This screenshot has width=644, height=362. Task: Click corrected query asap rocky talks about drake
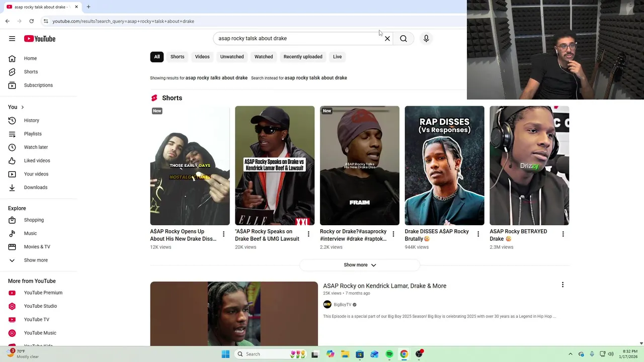[x=216, y=78]
